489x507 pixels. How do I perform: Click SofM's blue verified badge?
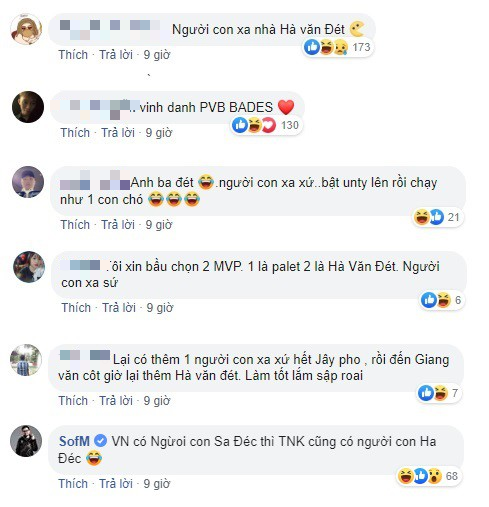pyautogui.click(x=100, y=441)
